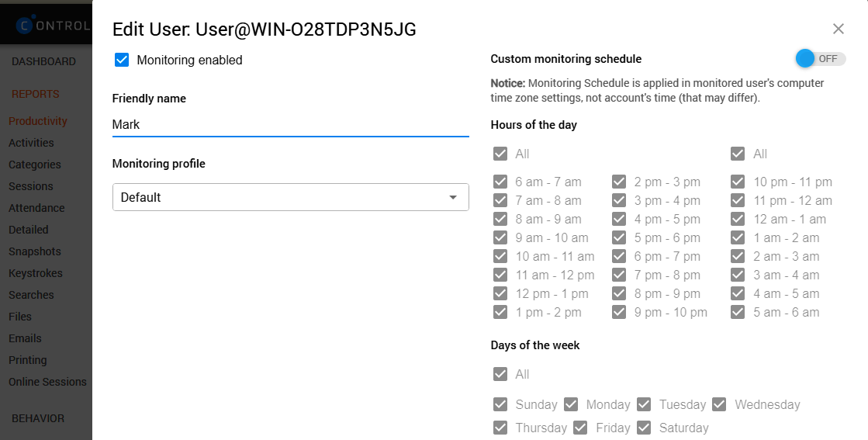
Task: Toggle the 2 pm - 3 pm checkbox
Action: click(619, 182)
